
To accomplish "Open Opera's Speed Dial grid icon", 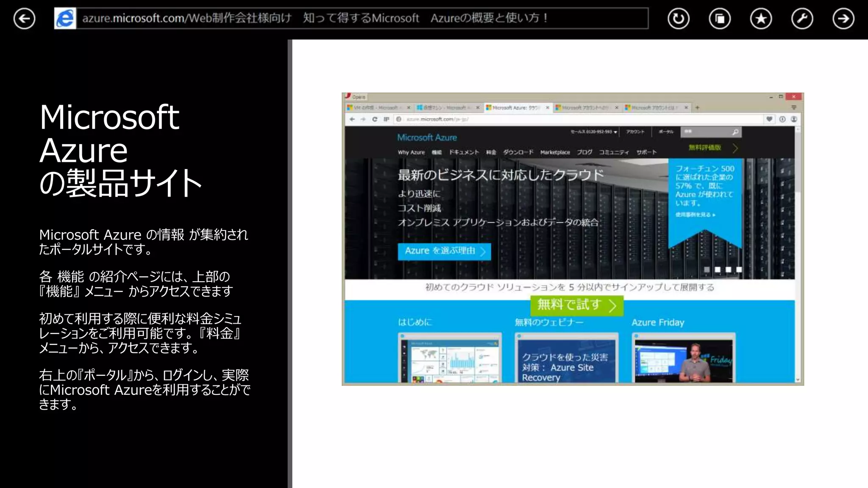I will (386, 119).
